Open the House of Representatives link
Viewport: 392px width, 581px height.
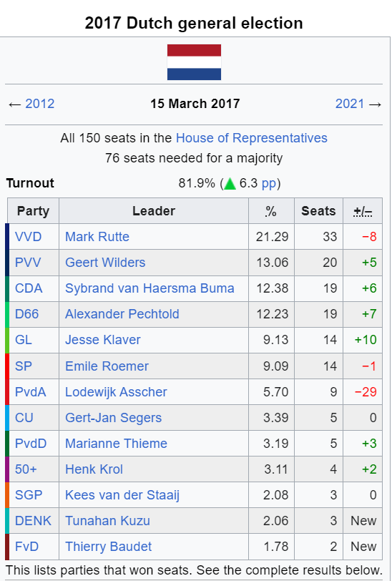(252, 138)
